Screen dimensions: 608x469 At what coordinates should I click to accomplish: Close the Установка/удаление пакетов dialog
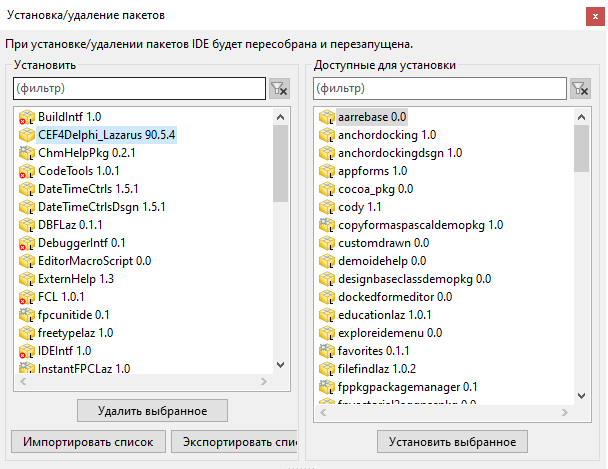coord(595,16)
